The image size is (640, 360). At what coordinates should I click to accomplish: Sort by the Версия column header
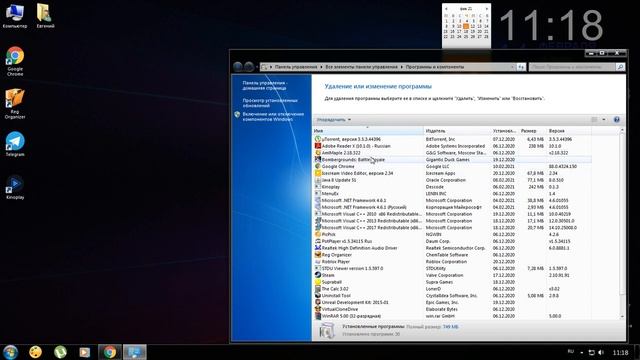click(x=569, y=131)
